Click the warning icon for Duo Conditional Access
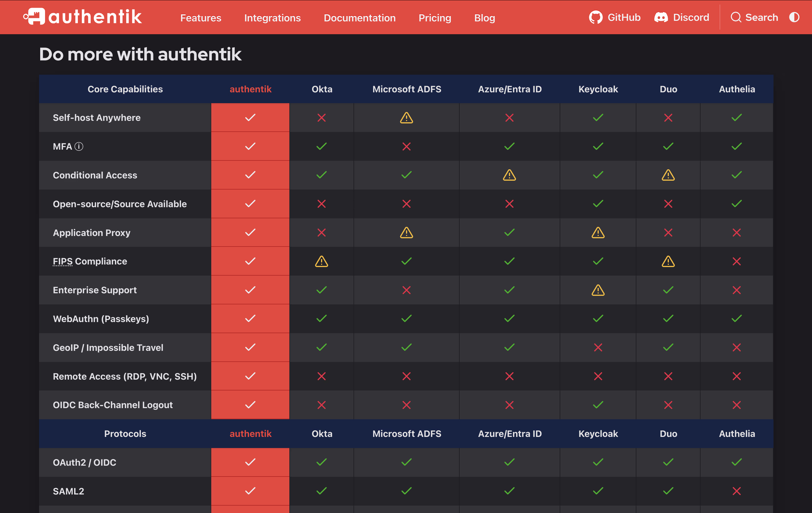812x513 pixels. (668, 175)
